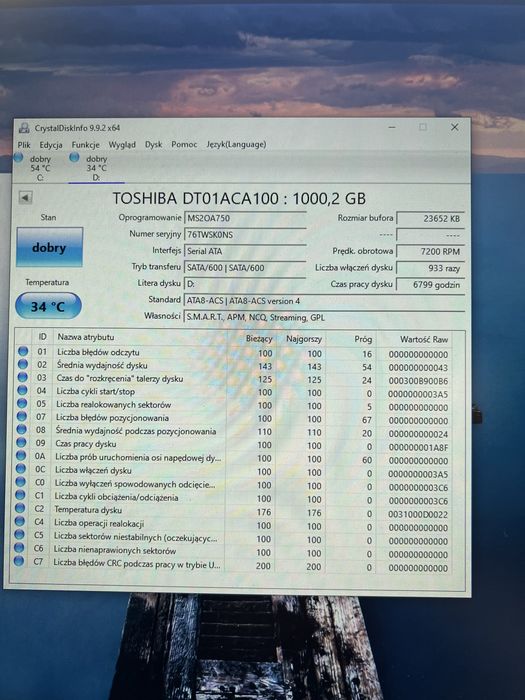The height and width of the screenshot is (700, 525).
Task: Click raw value 000300B900B6
Action: 418,381
